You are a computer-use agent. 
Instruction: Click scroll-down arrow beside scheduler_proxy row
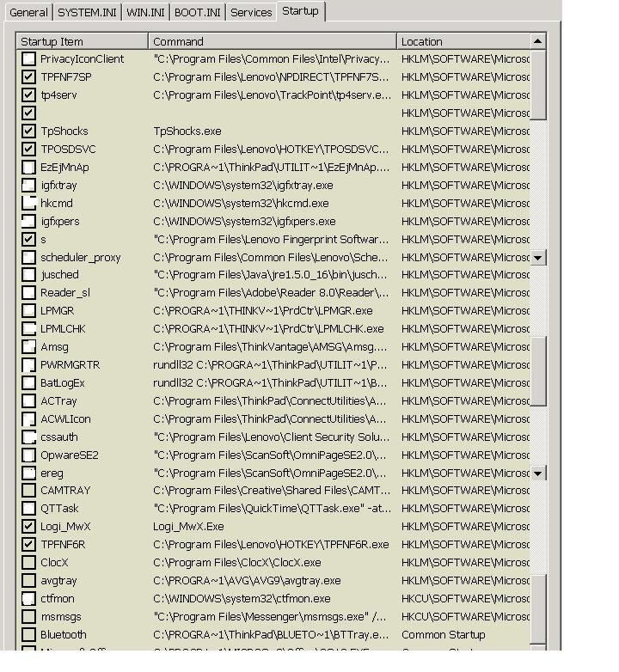pyautogui.click(x=537, y=258)
